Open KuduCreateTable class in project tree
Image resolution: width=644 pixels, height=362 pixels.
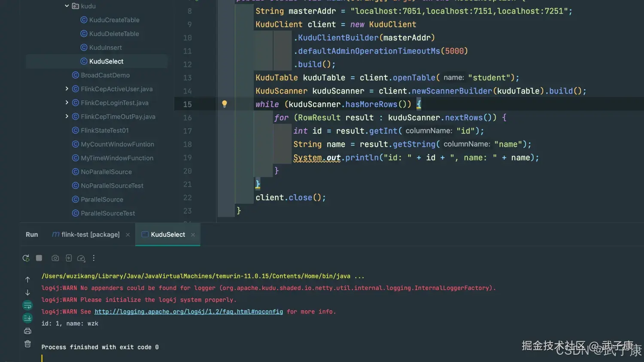[114, 20]
